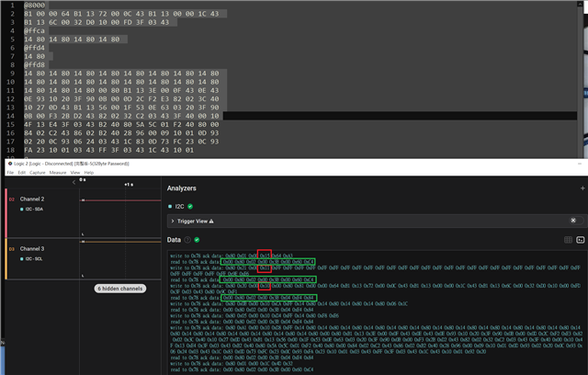This screenshot has width=588, height=375.
Task: Click the Analyzers panel heading
Action: (x=182, y=188)
